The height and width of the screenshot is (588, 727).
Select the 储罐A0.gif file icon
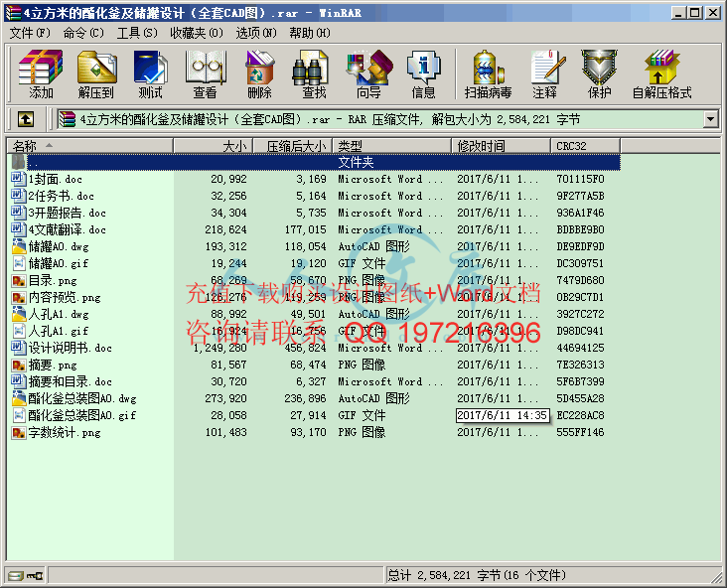pos(19,263)
